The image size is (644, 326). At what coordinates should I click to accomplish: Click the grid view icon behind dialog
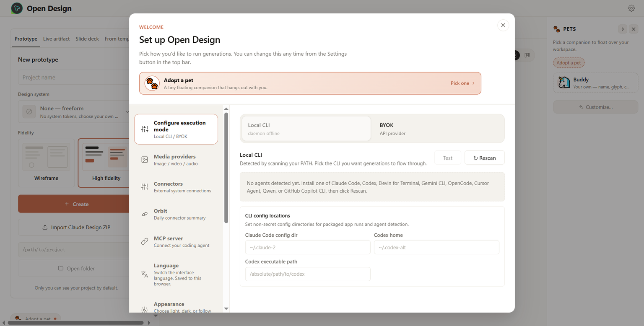coord(517,55)
